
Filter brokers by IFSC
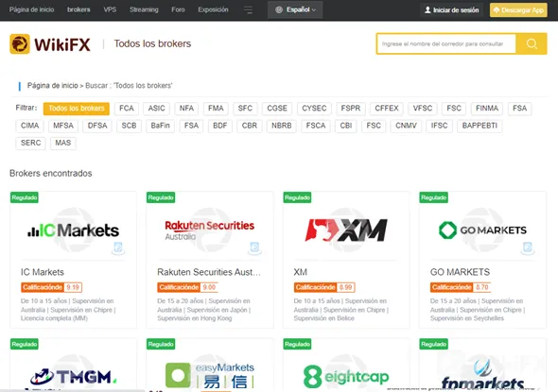pyautogui.click(x=439, y=126)
